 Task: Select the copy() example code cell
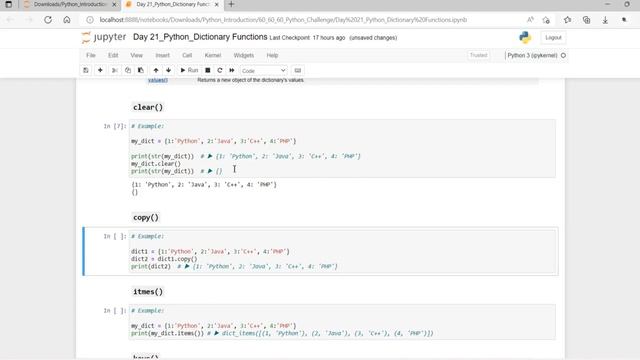[342, 251]
